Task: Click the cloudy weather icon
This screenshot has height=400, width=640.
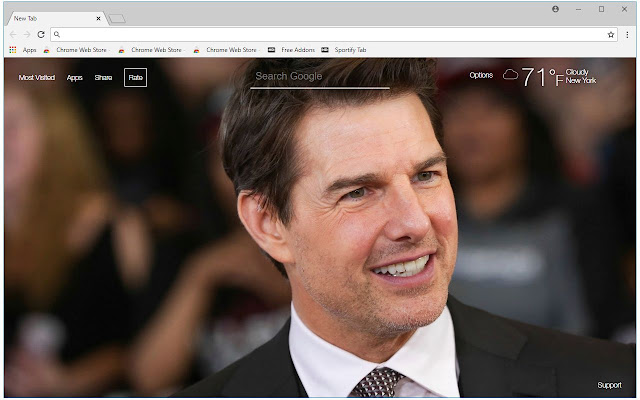Action: [510, 75]
